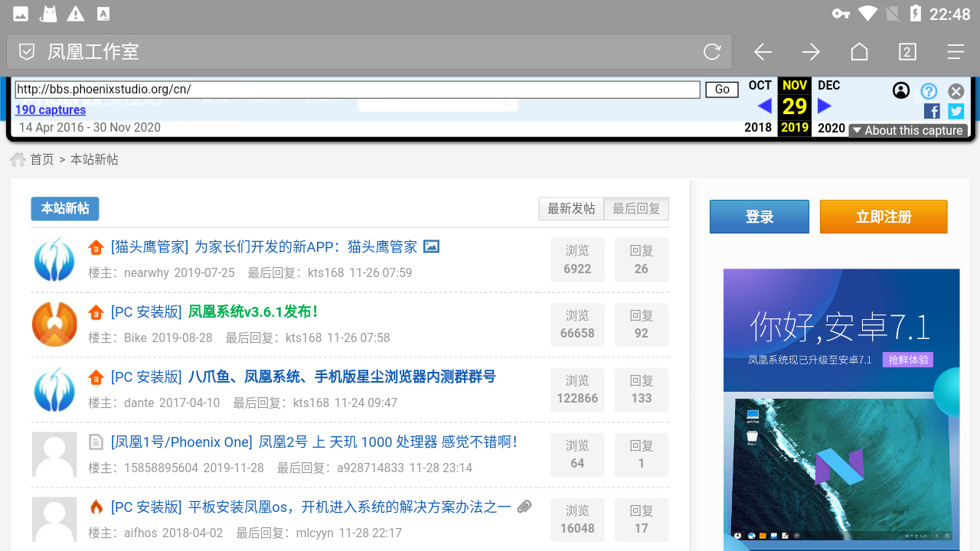Click the orange 立即注册 button
The image size is (980, 551).
click(884, 217)
